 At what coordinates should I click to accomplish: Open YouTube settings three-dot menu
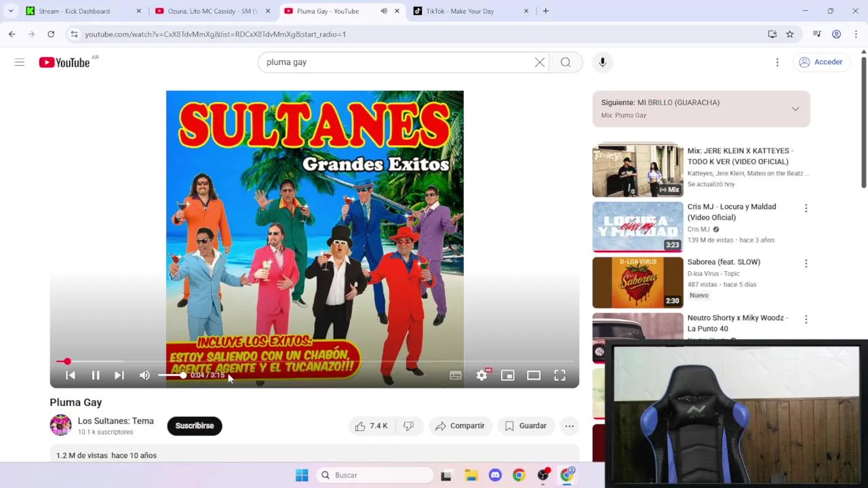[777, 62]
